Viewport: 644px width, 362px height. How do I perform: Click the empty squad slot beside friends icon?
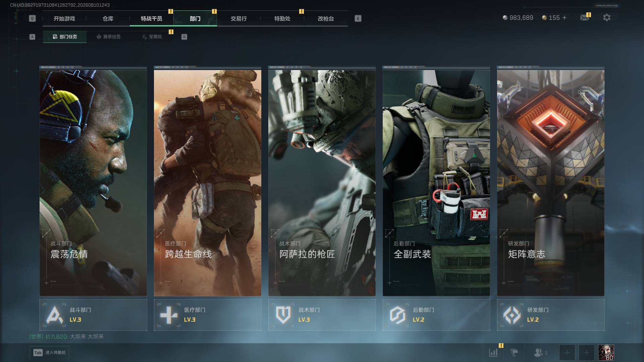tap(567, 353)
